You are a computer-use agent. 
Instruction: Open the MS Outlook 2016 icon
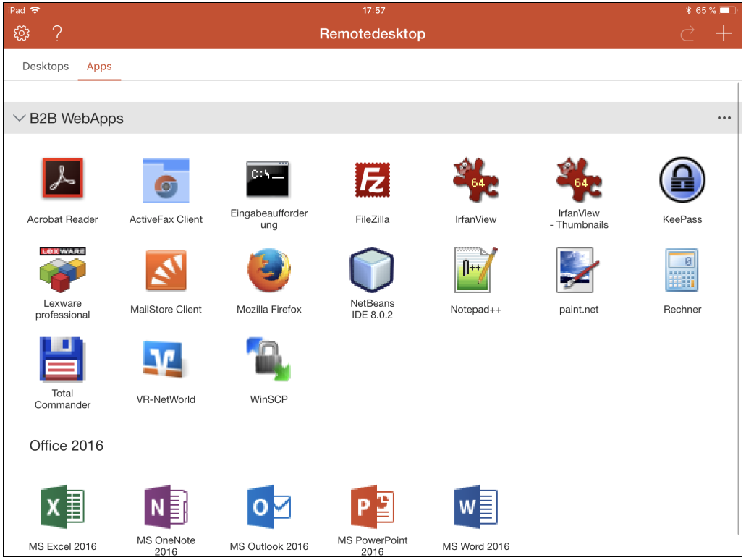(269, 506)
